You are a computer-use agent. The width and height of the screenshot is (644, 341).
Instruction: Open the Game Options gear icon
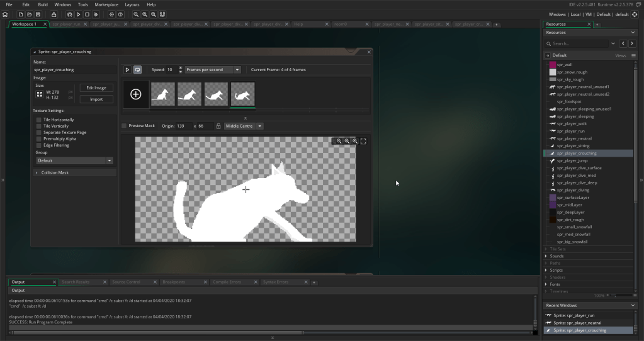[x=111, y=14]
